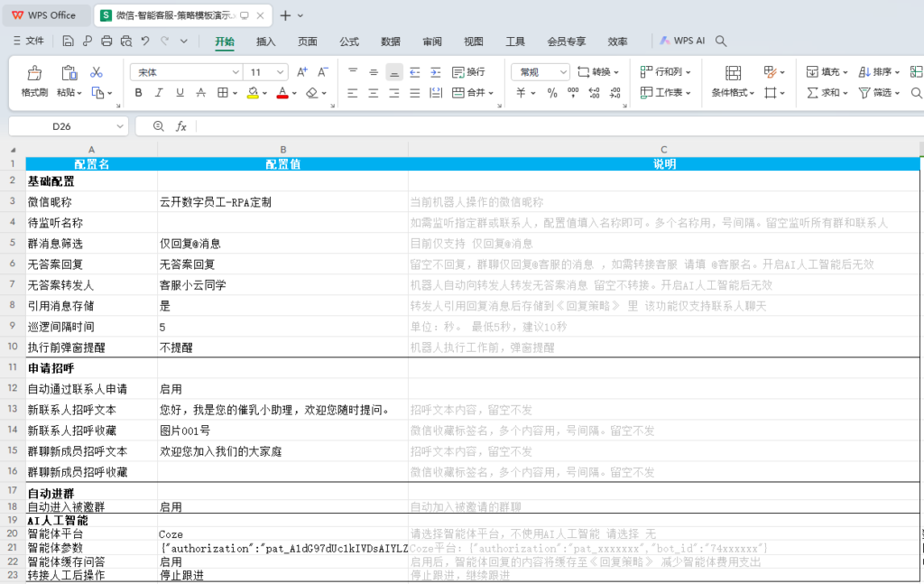Screen dimensions: 924x584
Task: Switch to the 审阅 Review tab
Action: click(432, 42)
